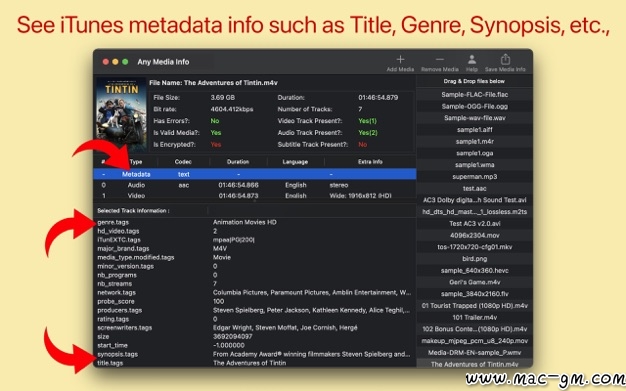Click the 4604.412kbps bit rate value
Screen dimensions: 626x391
click(232, 109)
